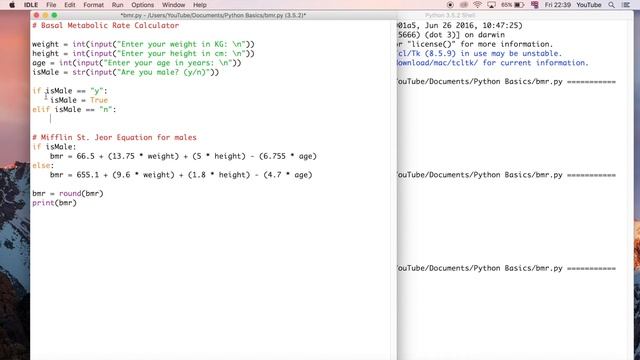
Task: Open the Apple menu
Action: click(x=12, y=5)
